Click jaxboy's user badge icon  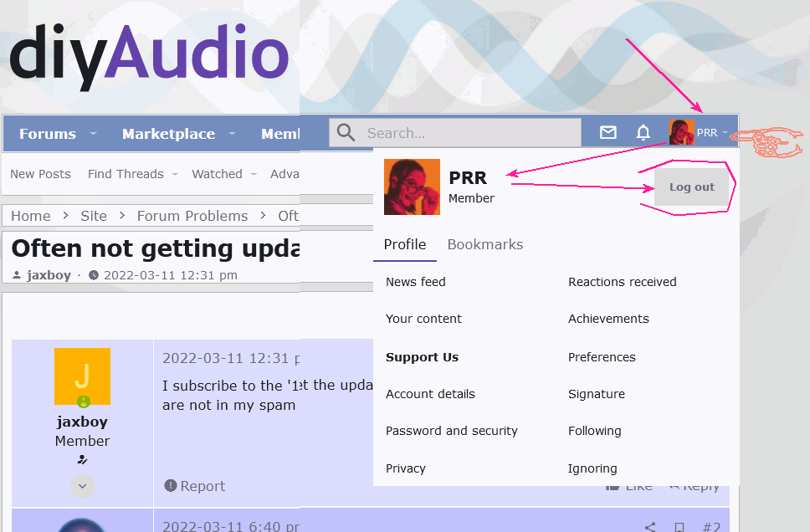(x=82, y=459)
